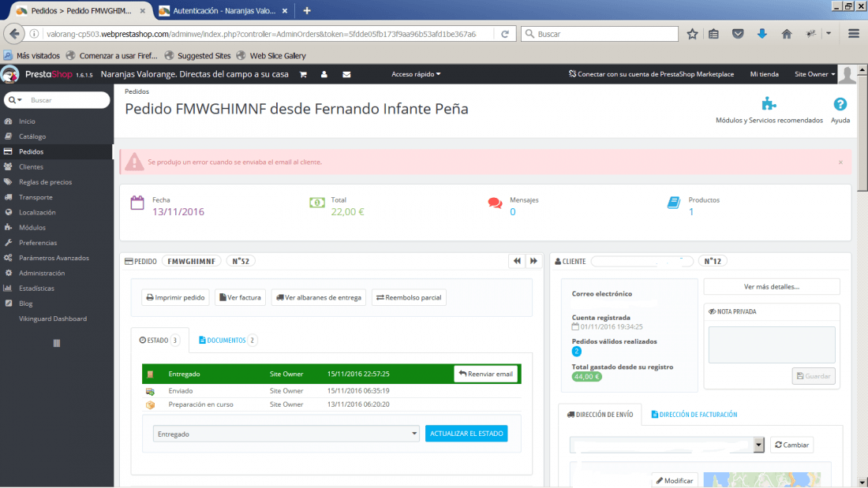This screenshot has height=488, width=868.
Task: Click Actualizar el estado button
Action: click(466, 434)
